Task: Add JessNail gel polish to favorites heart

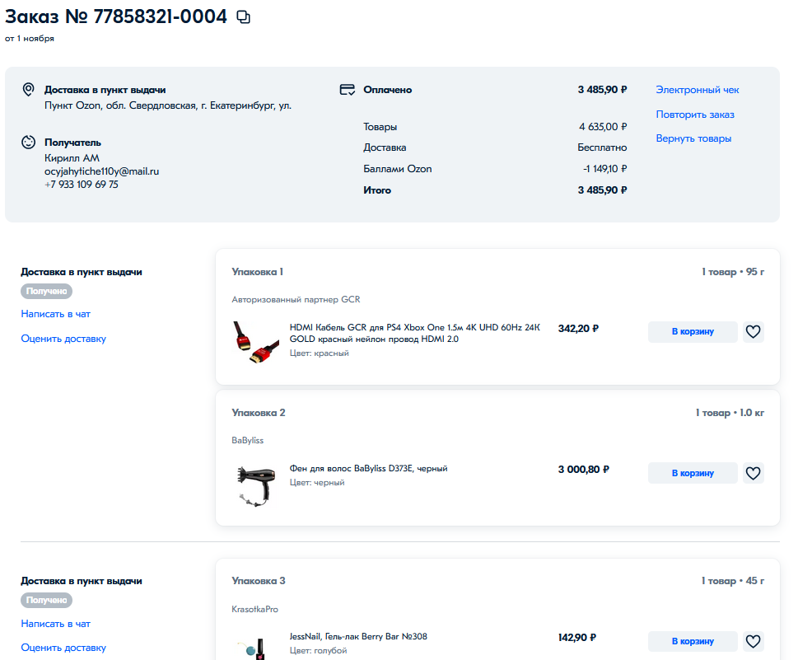Action: point(753,641)
